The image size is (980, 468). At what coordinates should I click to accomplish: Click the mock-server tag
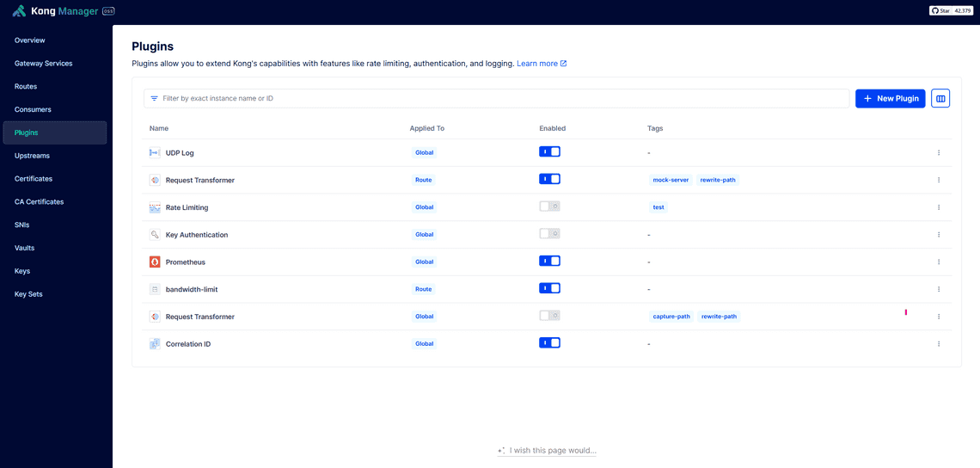click(x=670, y=180)
